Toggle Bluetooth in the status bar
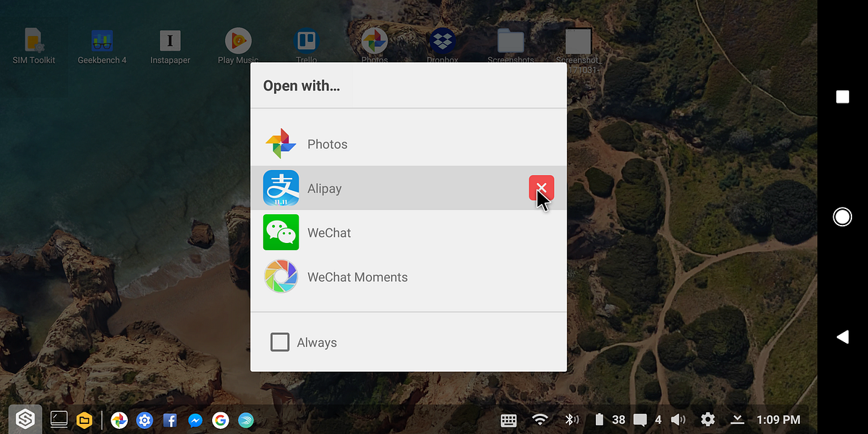Image resolution: width=868 pixels, height=434 pixels. (x=571, y=420)
